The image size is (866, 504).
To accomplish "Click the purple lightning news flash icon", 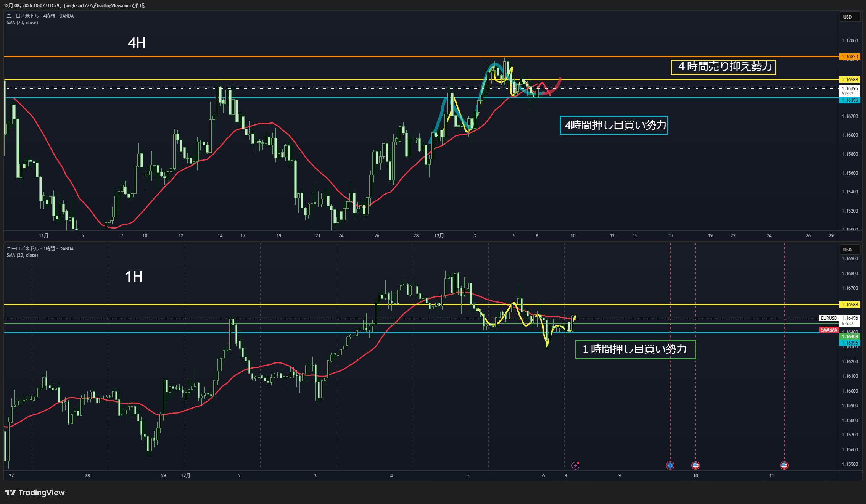I will coord(575,465).
